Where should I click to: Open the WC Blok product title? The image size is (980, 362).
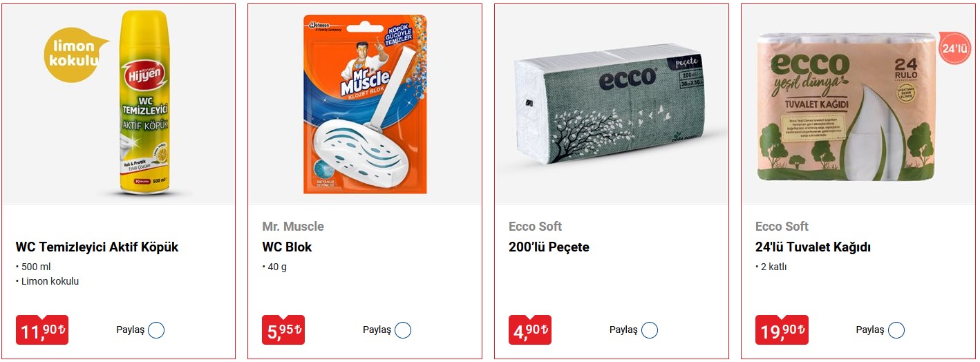tap(287, 247)
